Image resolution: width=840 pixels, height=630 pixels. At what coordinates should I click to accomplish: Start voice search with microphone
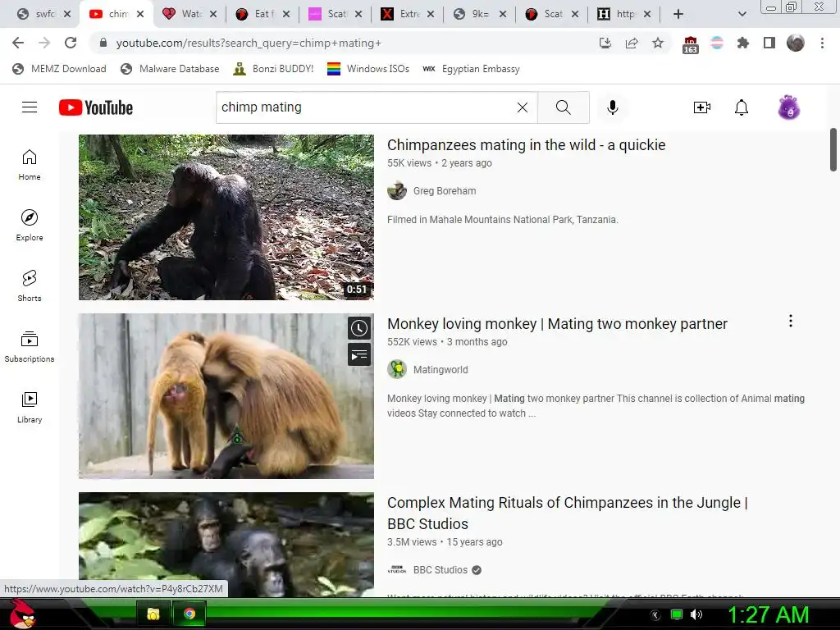click(x=612, y=107)
